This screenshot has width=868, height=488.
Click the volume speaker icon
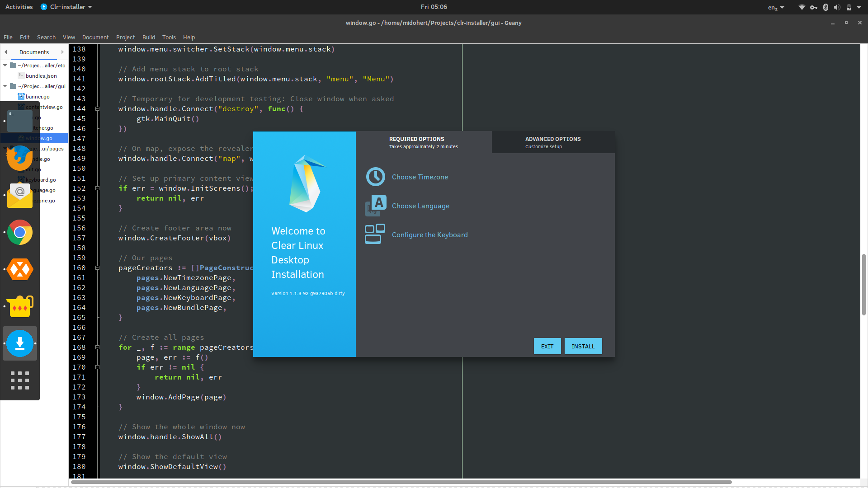[837, 7]
